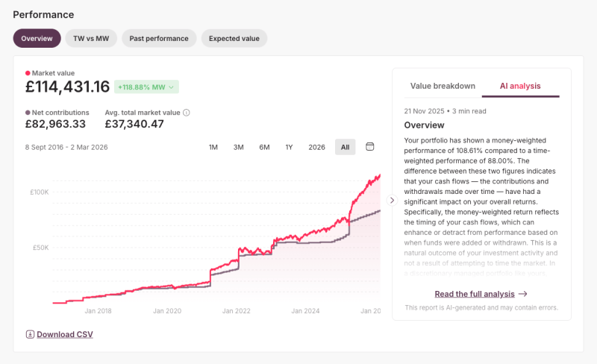Switch to the TW vs MW tab
Screen dimensions: 597x364
(x=91, y=39)
